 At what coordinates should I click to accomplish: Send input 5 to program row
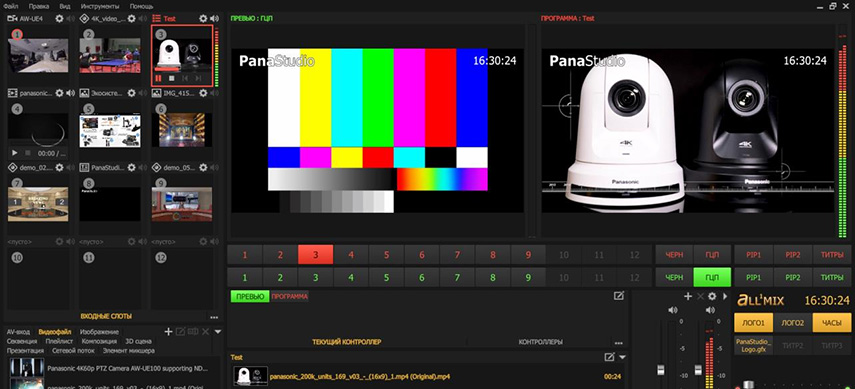click(x=386, y=255)
